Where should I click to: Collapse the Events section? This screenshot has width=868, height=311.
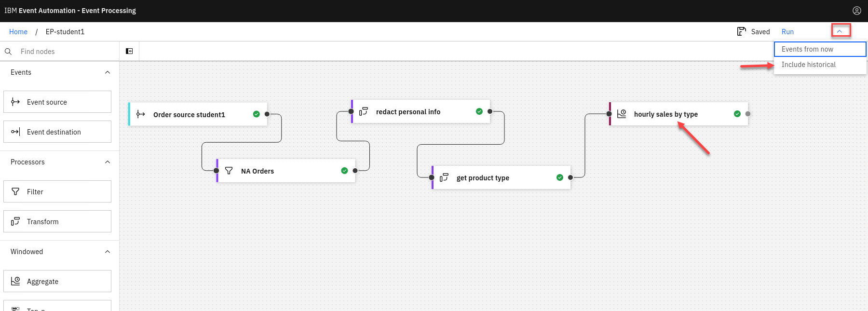(x=108, y=72)
